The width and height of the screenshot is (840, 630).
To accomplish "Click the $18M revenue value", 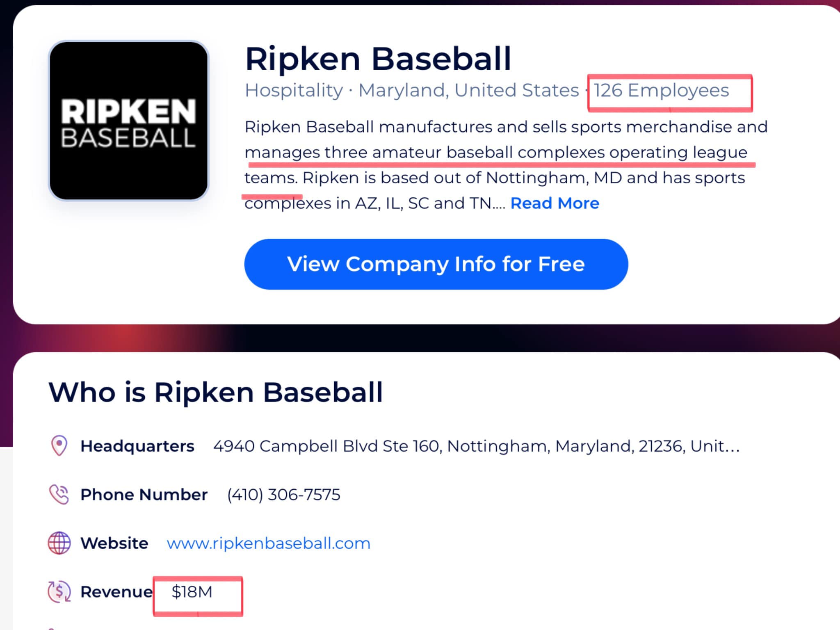I will [192, 592].
